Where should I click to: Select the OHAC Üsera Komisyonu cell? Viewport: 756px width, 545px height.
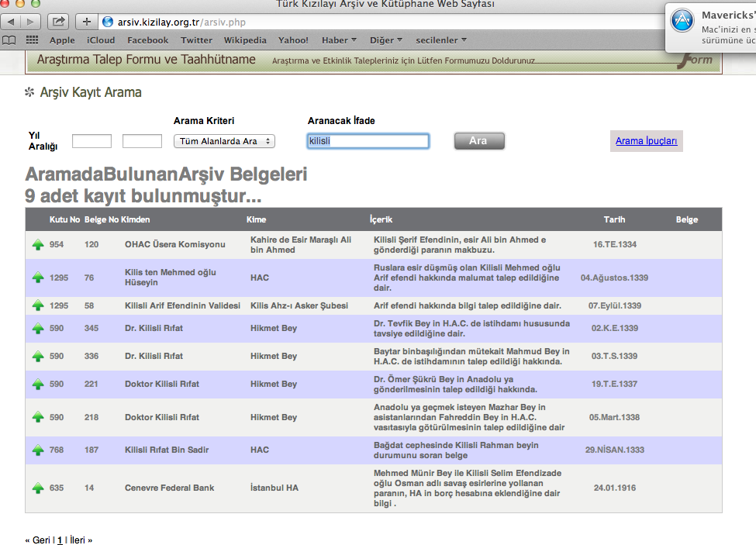(175, 244)
